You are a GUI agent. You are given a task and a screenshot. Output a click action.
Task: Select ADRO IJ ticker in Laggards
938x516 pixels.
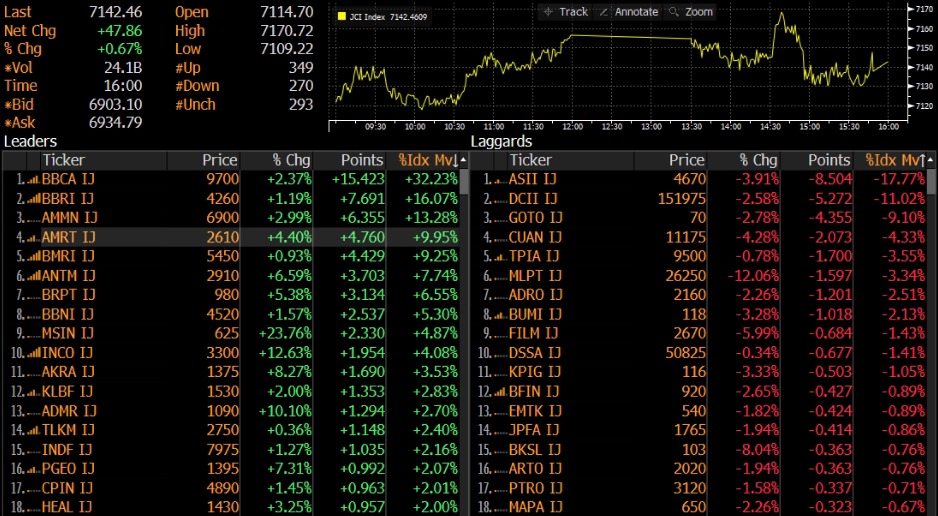click(535, 295)
